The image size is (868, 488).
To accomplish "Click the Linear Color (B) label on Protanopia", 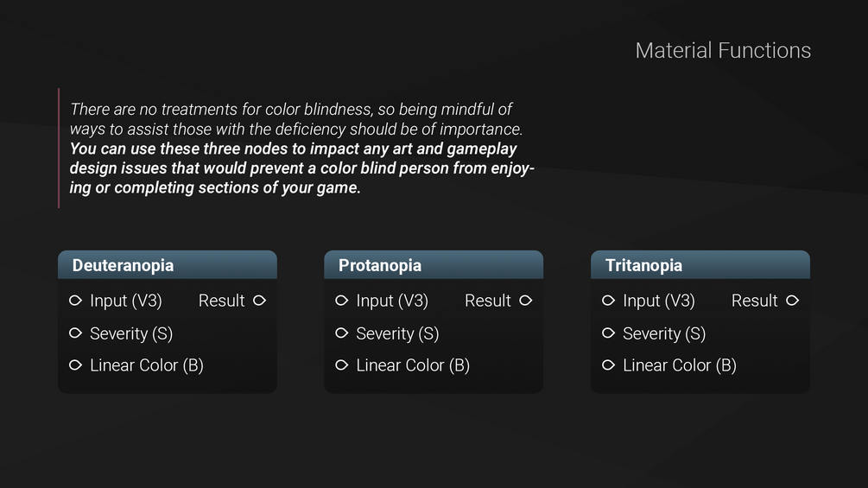I will pyautogui.click(x=413, y=365).
